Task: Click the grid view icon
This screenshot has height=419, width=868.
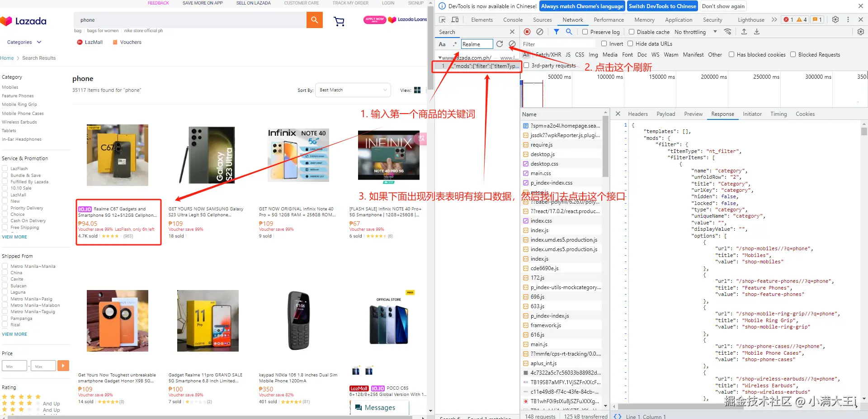Action: (417, 90)
